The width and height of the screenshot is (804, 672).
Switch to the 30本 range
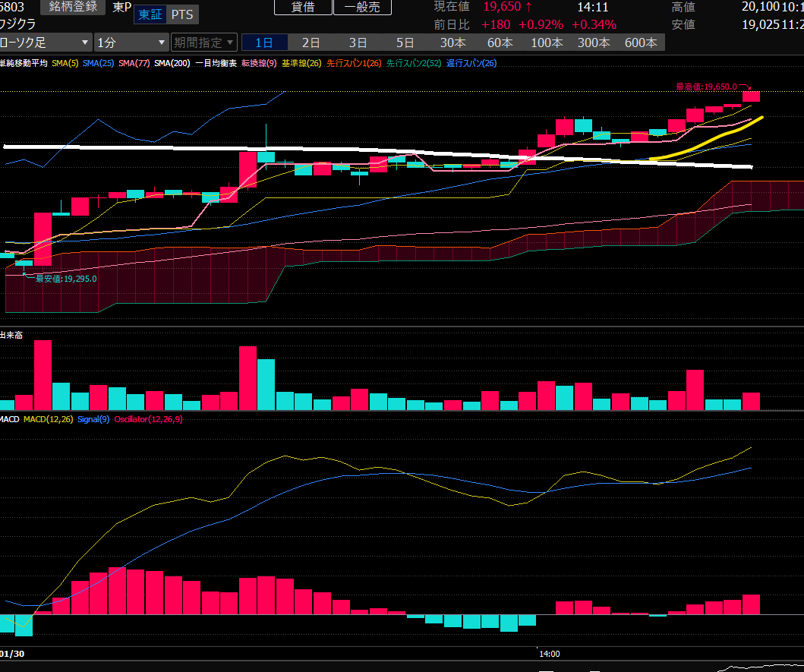(452, 43)
